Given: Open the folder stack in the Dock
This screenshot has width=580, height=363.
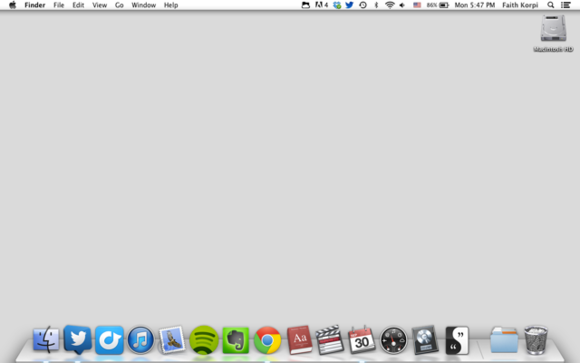Looking at the screenshot, I should pos(504,340).
